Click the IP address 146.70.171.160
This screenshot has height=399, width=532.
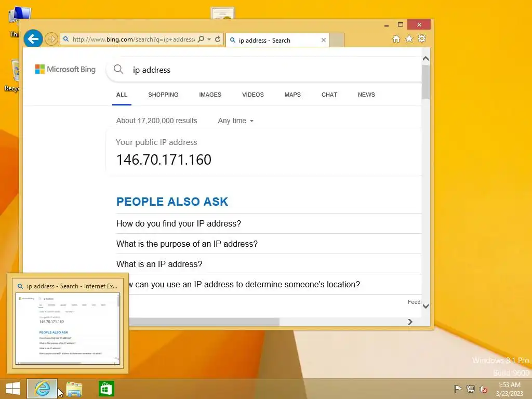164,160
